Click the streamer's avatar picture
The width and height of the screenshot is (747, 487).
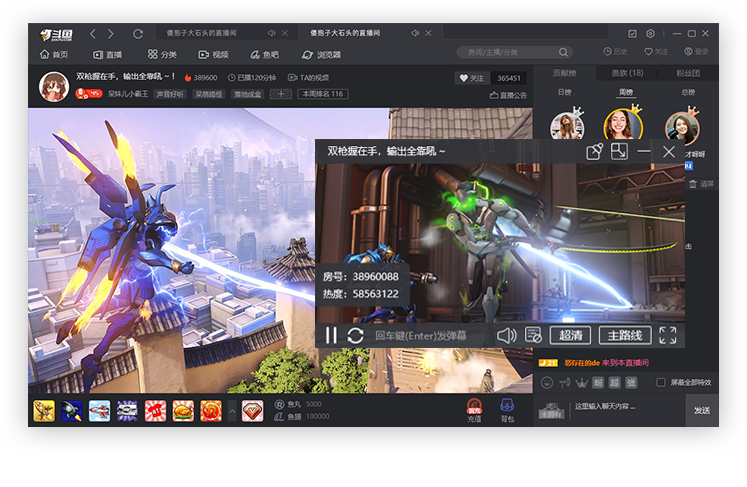click(x=53, y=86)
